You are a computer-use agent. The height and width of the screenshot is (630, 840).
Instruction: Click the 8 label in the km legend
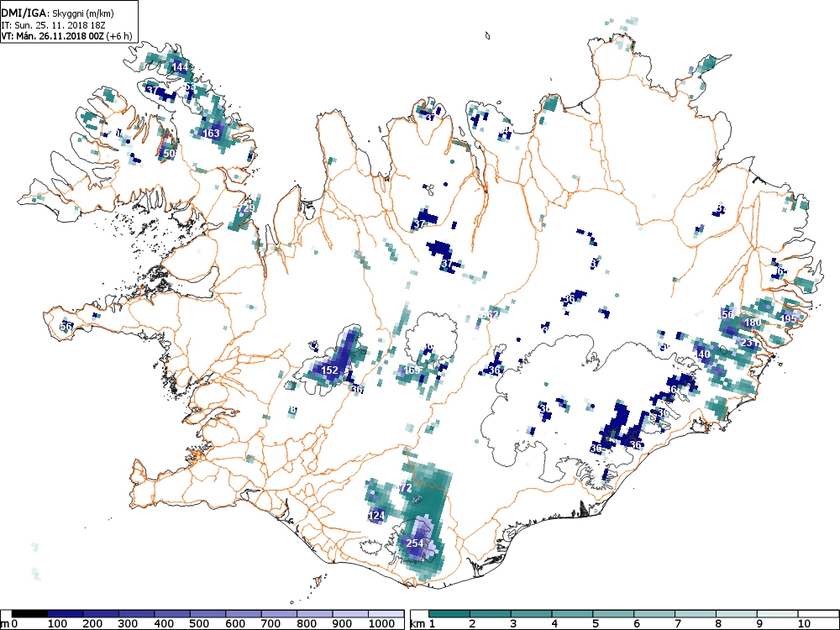tap(718, 623)
